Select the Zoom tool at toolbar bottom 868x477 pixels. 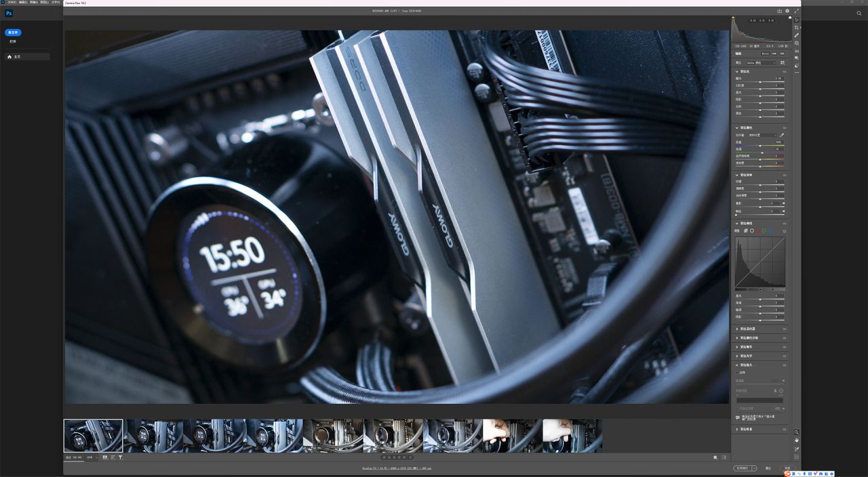point(797,432)
